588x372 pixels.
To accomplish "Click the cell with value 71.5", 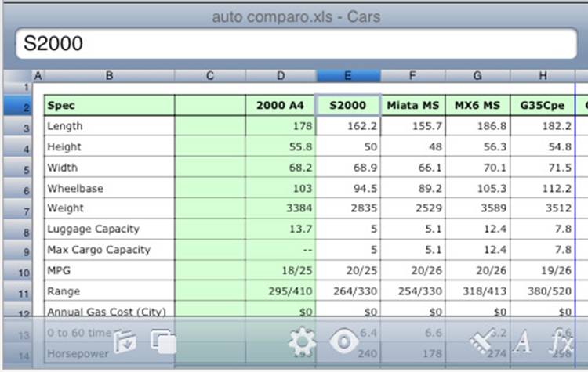I will coord(543,168).
